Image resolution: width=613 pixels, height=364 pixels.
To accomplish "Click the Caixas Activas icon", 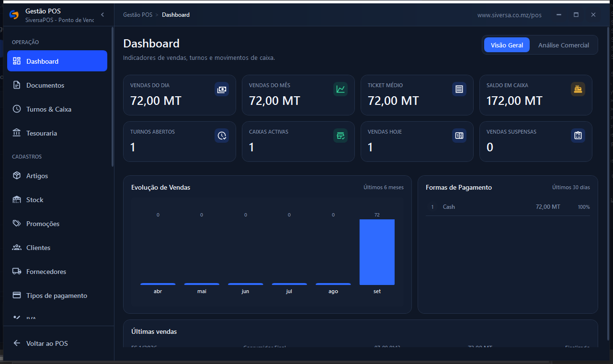I will 341,136.
